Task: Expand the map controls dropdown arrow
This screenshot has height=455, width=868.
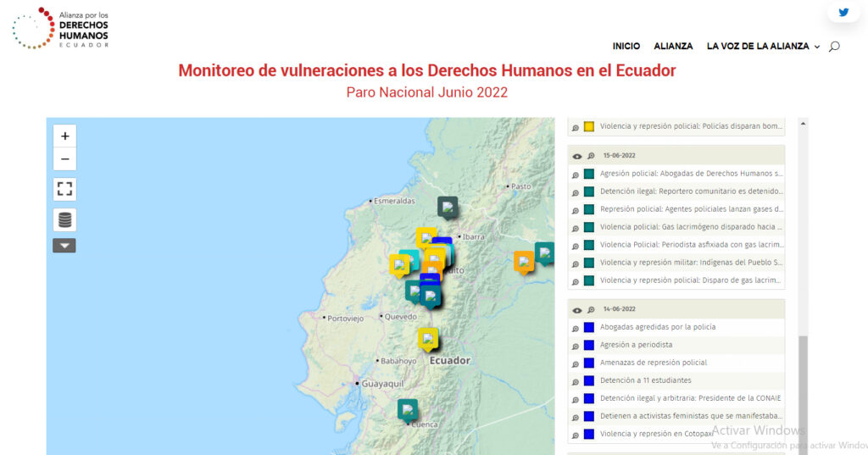Action: pyautogui.click(x=64, y=246)
